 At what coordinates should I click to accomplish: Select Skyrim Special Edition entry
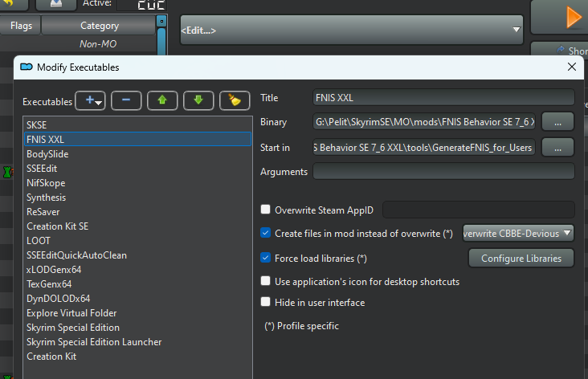(137, 328)
